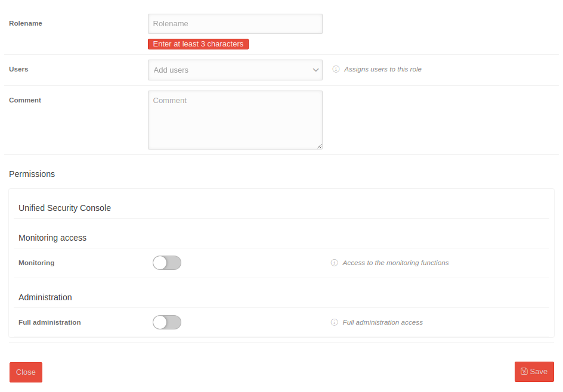Screen dimensions: 563x392
Task: Click the 'Full administration' label text
Action: pos(50,322)
